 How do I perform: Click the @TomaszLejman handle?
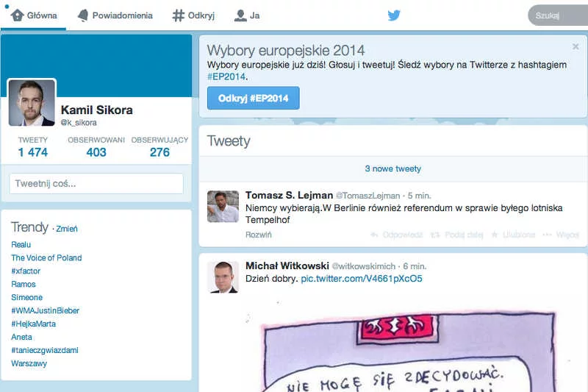368,196
